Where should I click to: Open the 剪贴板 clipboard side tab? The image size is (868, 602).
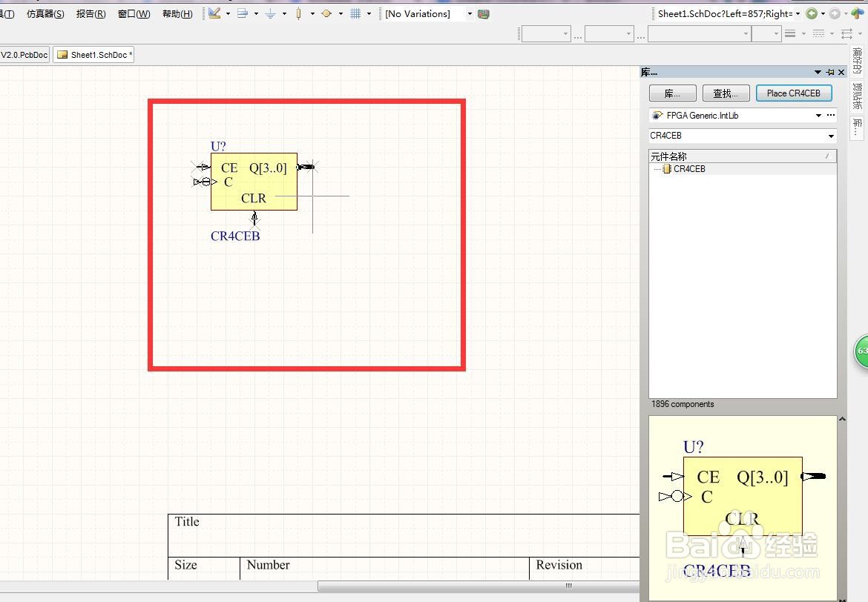[857, 96]
